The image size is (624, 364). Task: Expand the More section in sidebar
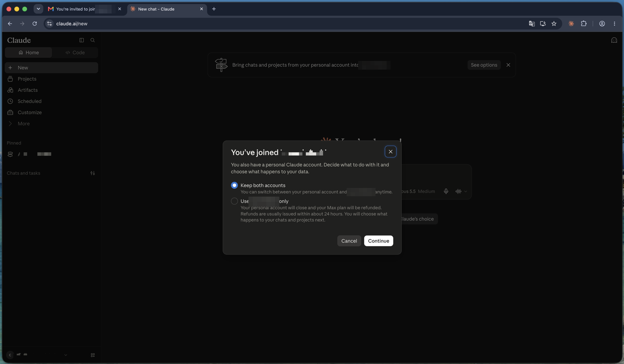(x=51, y=123)
